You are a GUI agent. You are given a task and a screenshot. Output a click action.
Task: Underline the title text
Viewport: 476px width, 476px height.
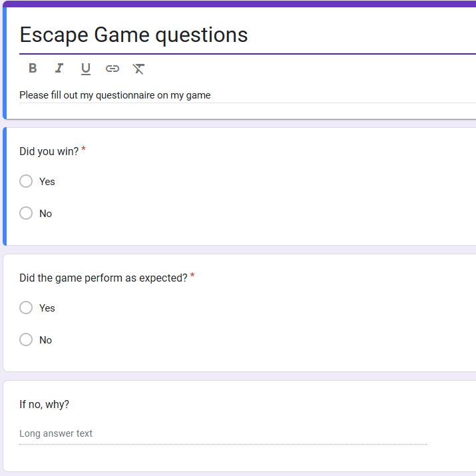(x=85, y=69)
